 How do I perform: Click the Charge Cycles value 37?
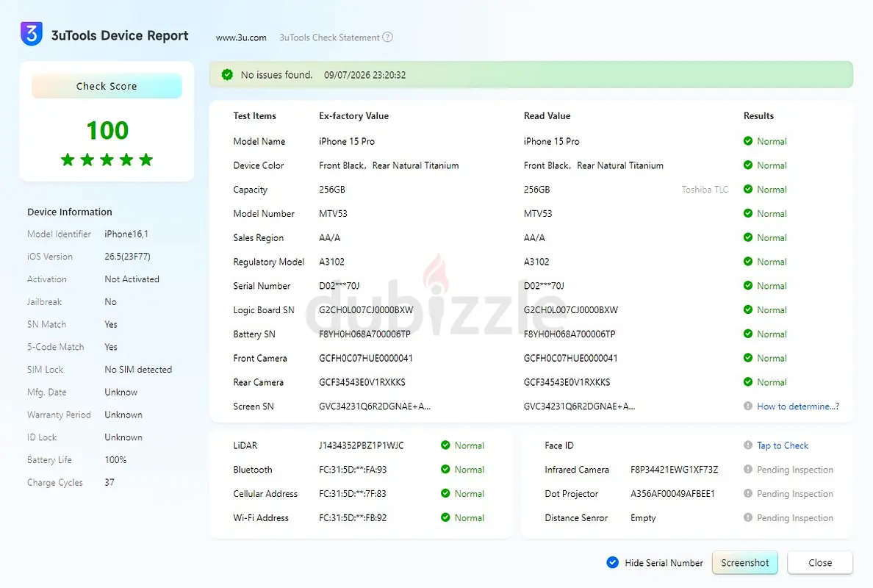pos(109,482)
